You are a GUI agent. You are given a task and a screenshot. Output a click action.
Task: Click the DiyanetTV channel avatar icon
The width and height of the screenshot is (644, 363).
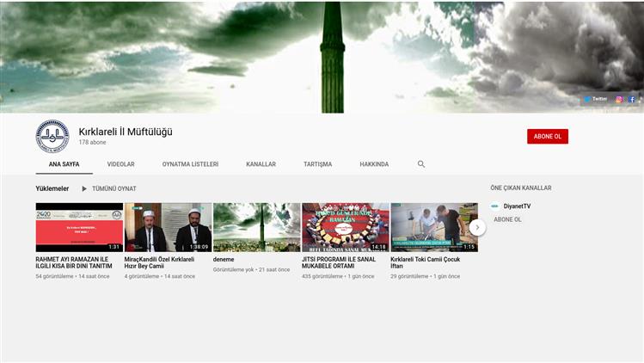pos(495,206)
